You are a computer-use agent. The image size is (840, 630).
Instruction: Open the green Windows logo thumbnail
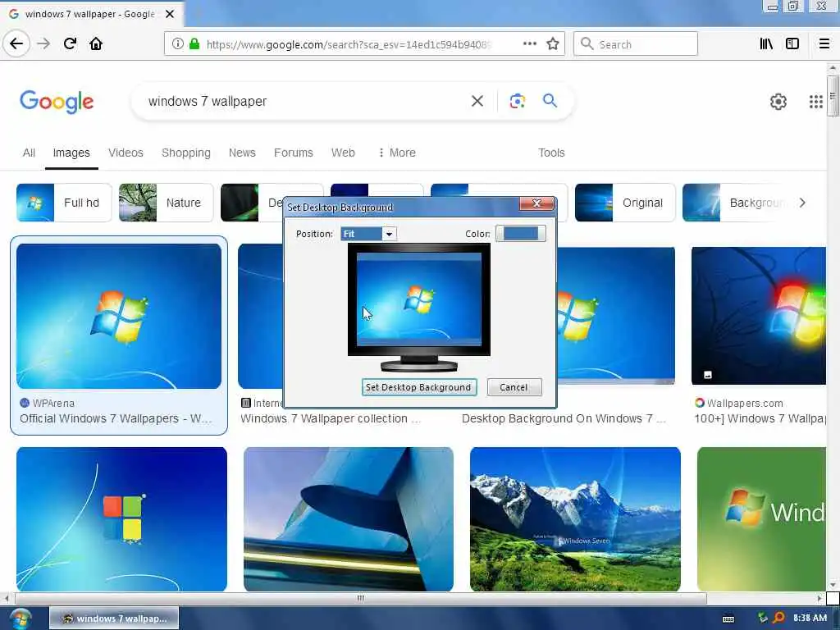pyautogui.click(x=761, y=519)
